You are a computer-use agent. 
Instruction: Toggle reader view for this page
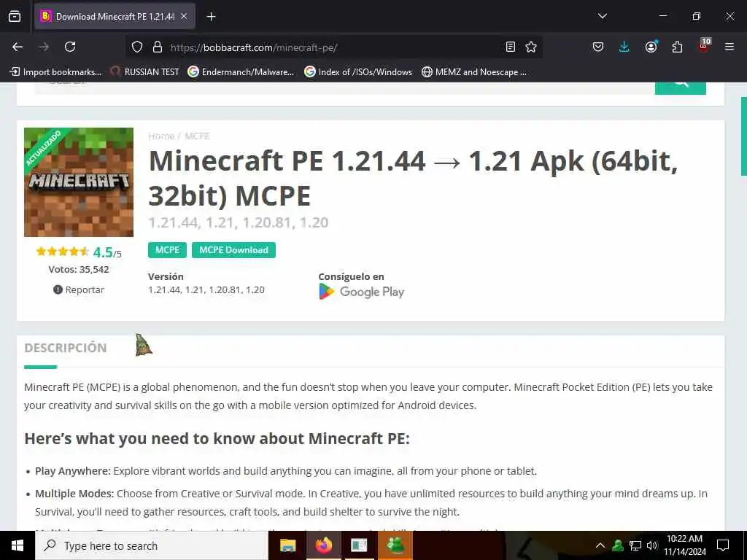point(510,47)
